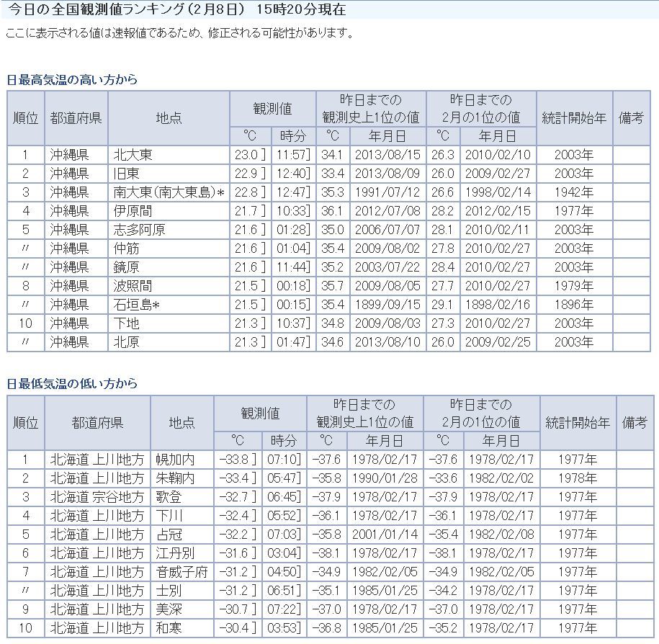Screen dimensions: 659x644
Task: Click the 和寒 station name
Action: [169, 627]
